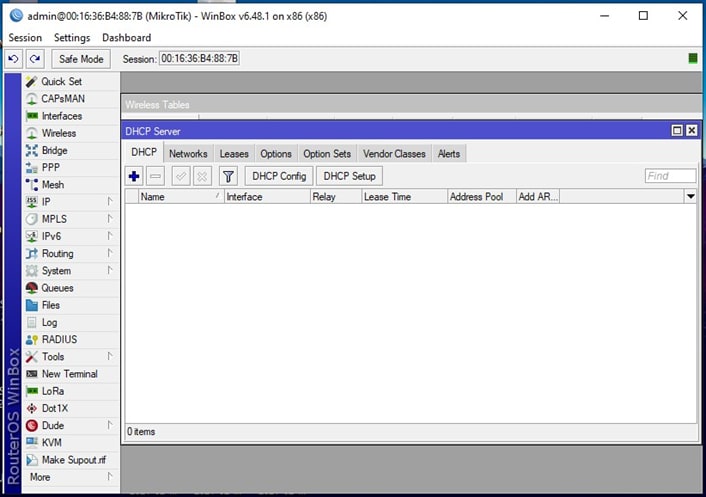Open the LoRa menu
The image size is (706, 497).
pyautogui.click(x=53, y=391)
